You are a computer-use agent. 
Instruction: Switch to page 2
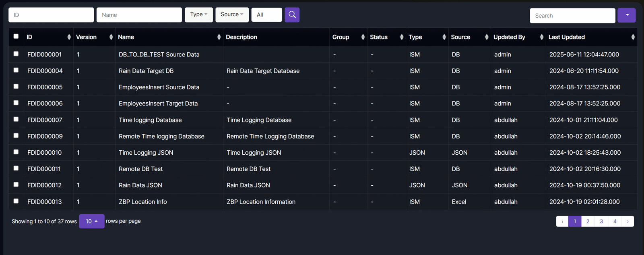coord(588,221)
